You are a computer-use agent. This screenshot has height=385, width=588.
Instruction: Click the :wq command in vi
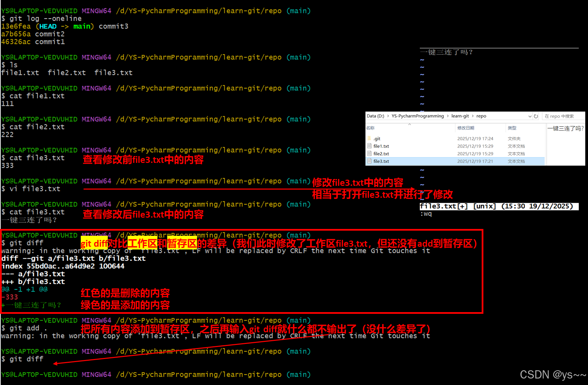click(426, 214)
